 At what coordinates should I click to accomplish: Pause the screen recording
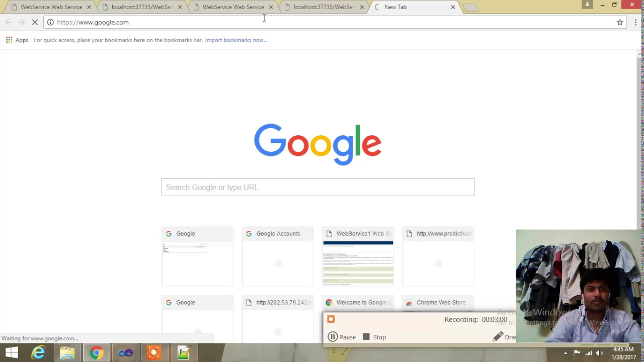click(342, 337)
